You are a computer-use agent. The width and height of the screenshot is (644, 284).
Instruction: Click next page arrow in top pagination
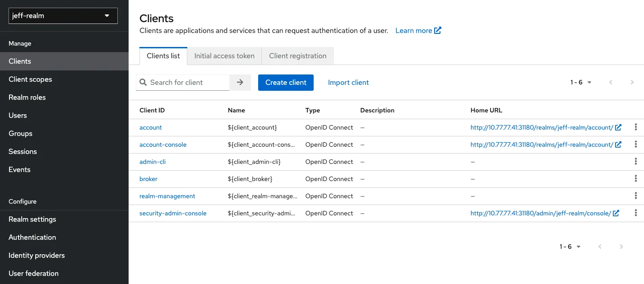pyautogui.click(x=632, y=82)
